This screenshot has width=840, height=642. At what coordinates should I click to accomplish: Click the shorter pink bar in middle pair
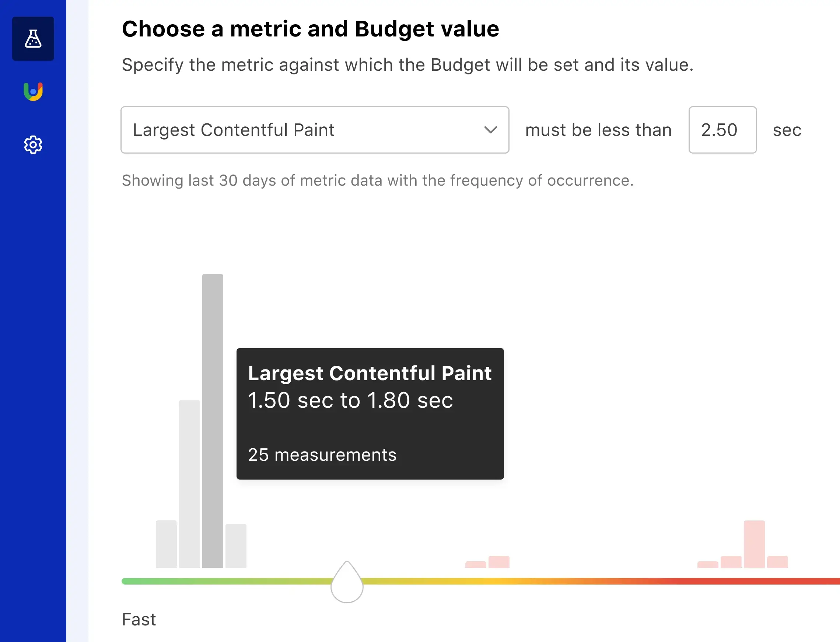click(x=475, y=564)
